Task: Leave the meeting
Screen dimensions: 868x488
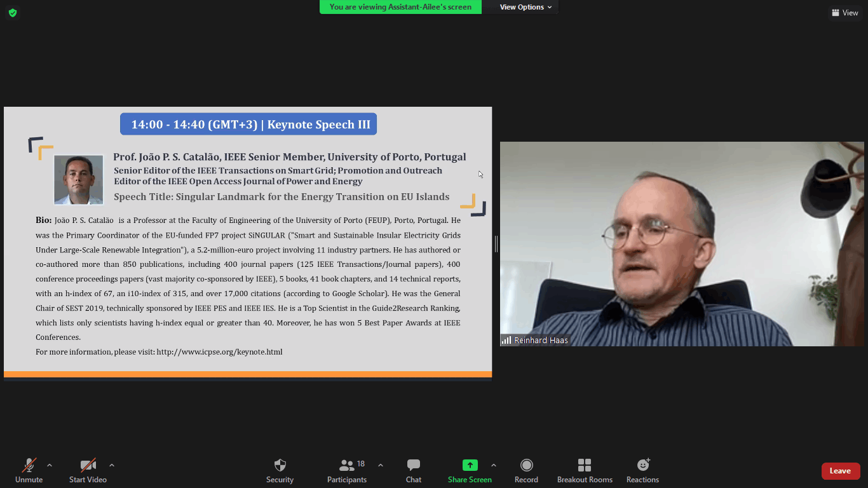Action: pyautogui.click(x=841, y=471)
